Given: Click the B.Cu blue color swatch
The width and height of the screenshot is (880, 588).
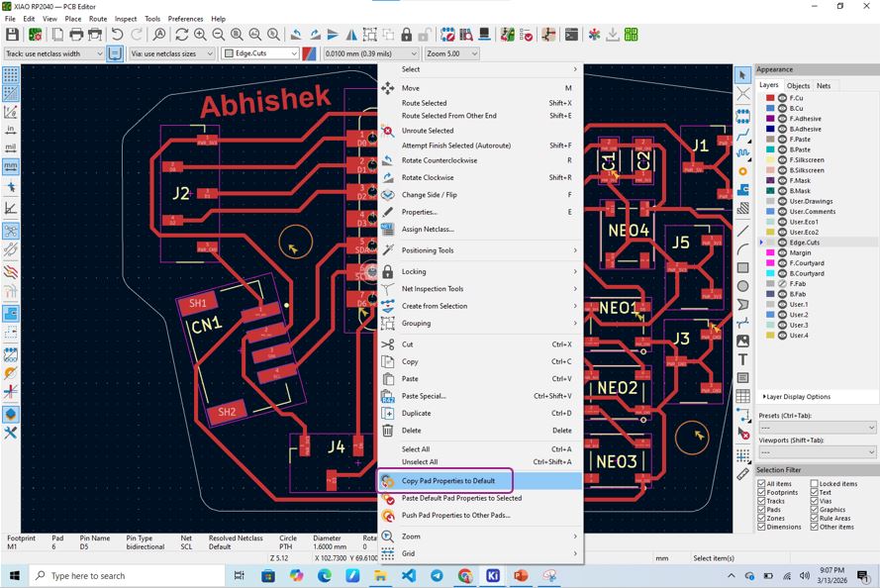Looking at the screenshot, I should click(x=770, y=108).
